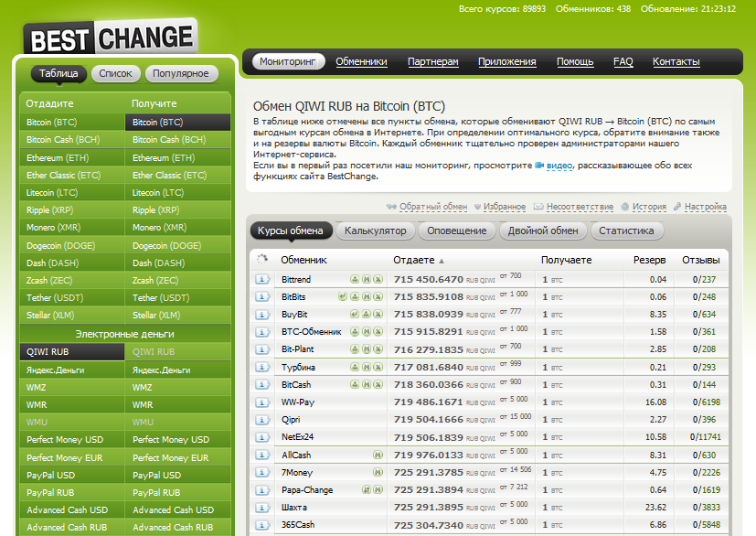Select sidebar Таблица view
The width and height of the screenshot is (756, 536).
(59, 73)
